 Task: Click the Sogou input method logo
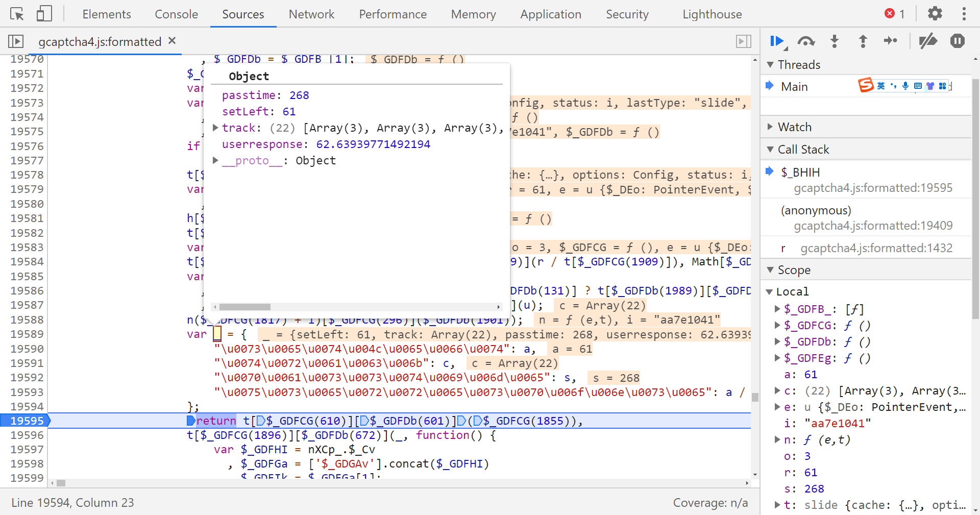[866, 85]
